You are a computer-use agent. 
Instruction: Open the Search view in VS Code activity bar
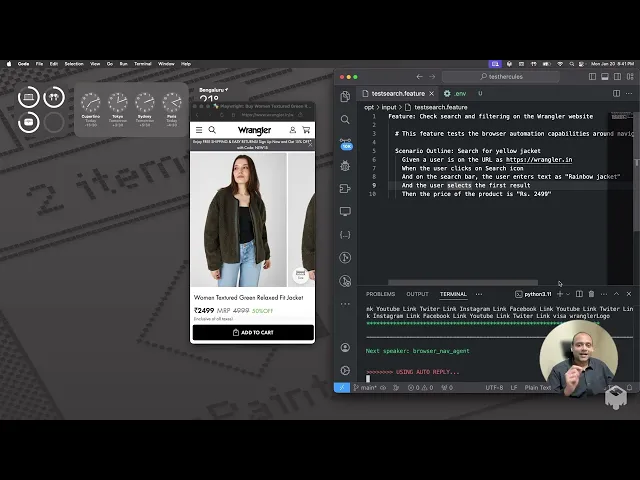pos(345,119)
